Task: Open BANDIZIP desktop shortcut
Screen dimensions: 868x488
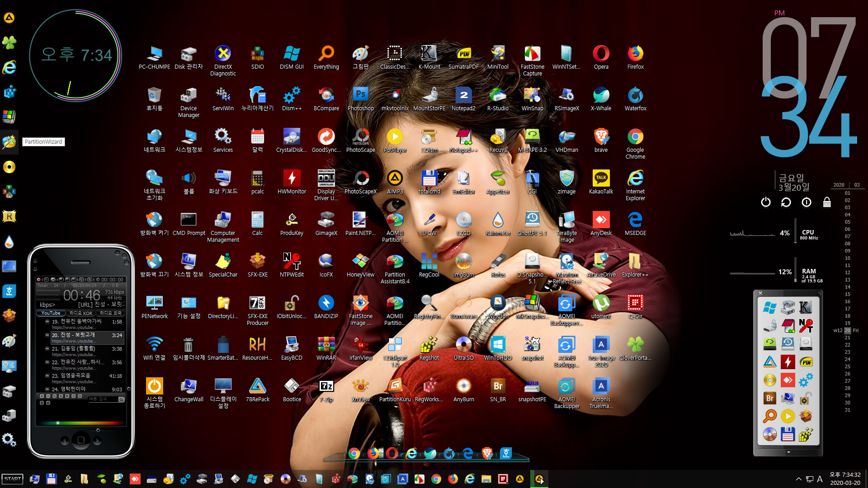Action: tap(326, 307)
